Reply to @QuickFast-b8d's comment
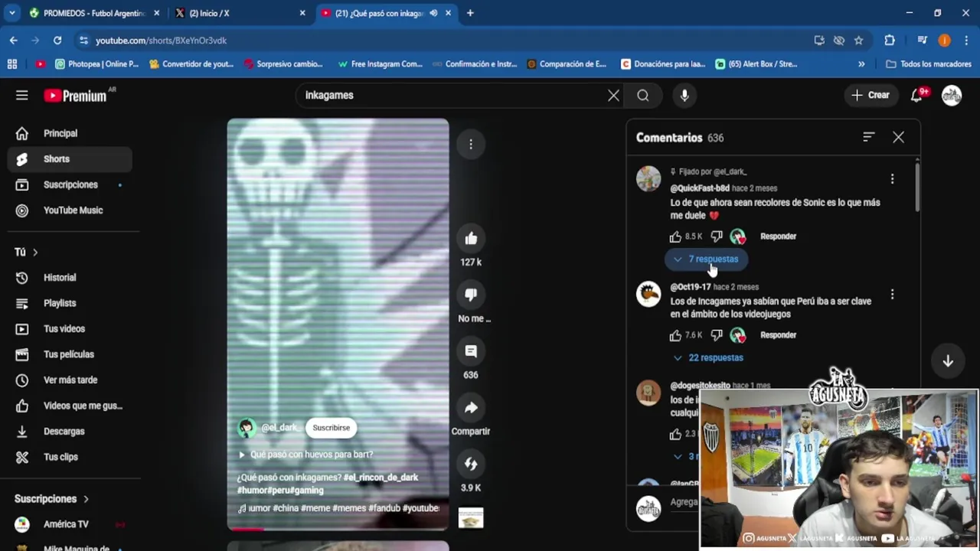 pos(778,236)
